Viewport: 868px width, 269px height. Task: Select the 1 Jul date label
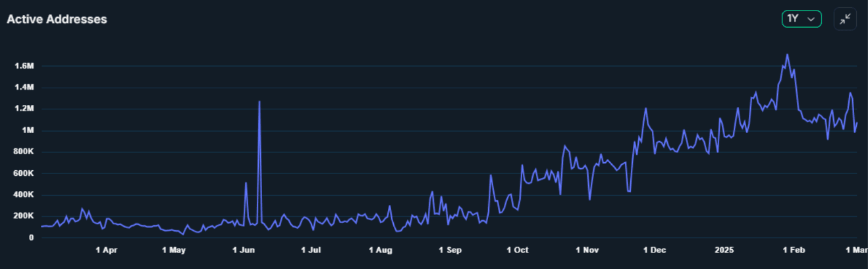click(311, 251)
